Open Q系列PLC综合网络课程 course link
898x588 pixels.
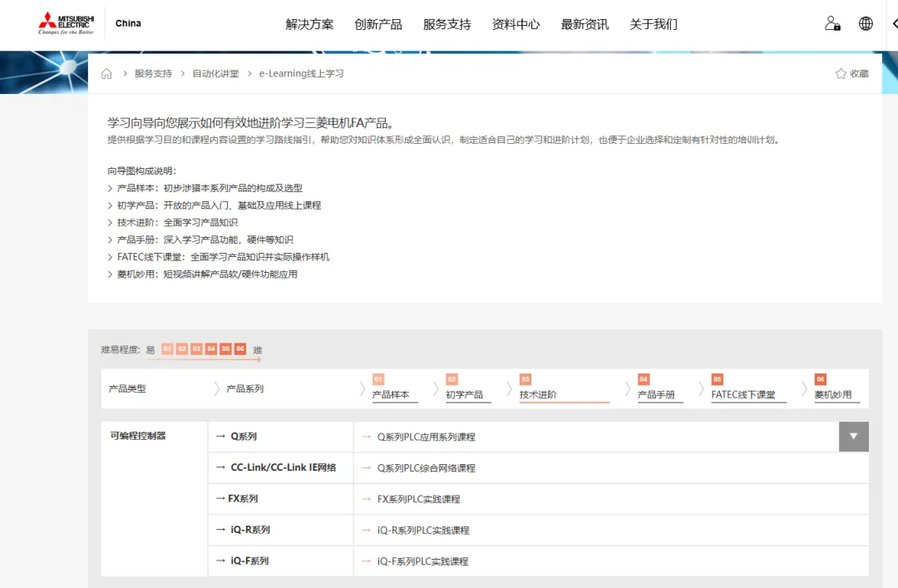click(x=426, y=467)
